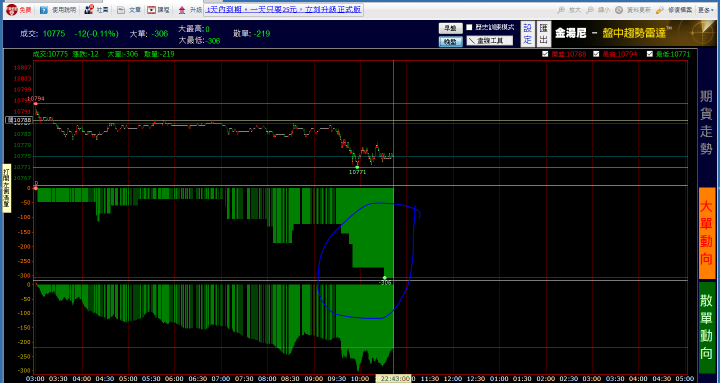Viewport: 720px width, 383px height.
Task: Expand the 更多 dropdown menu
Action: click(x=706, y=10)
